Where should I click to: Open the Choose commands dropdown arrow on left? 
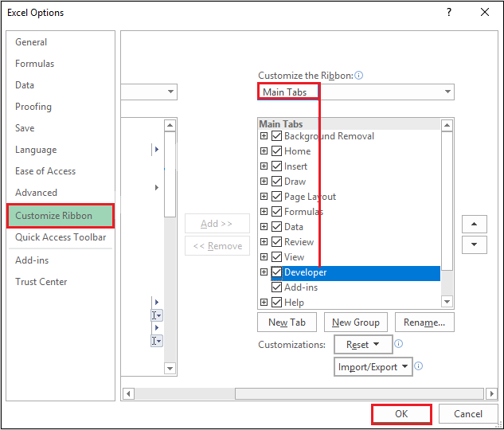[x=170, y=92]
